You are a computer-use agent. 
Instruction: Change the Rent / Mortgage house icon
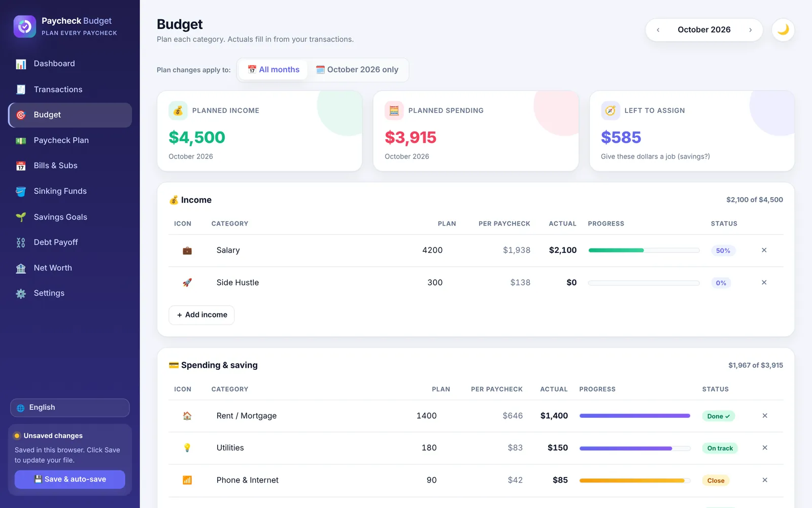[187, 416]
